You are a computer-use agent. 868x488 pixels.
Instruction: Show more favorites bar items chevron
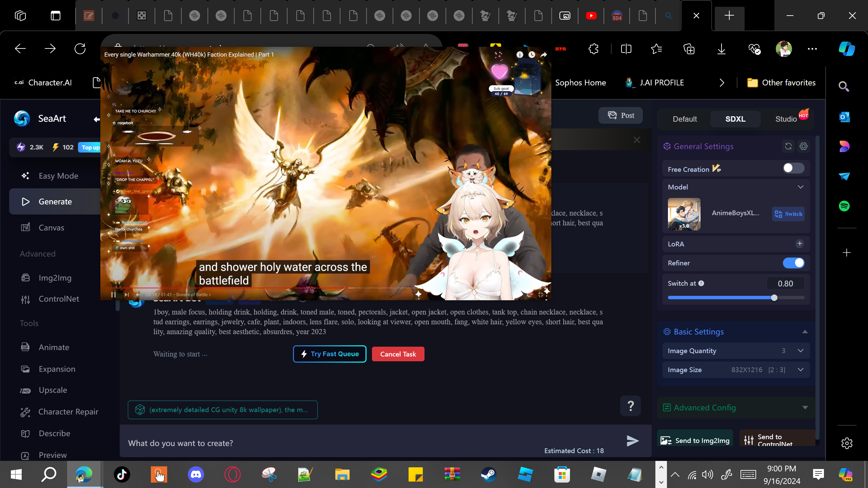(x=722, y=83)
